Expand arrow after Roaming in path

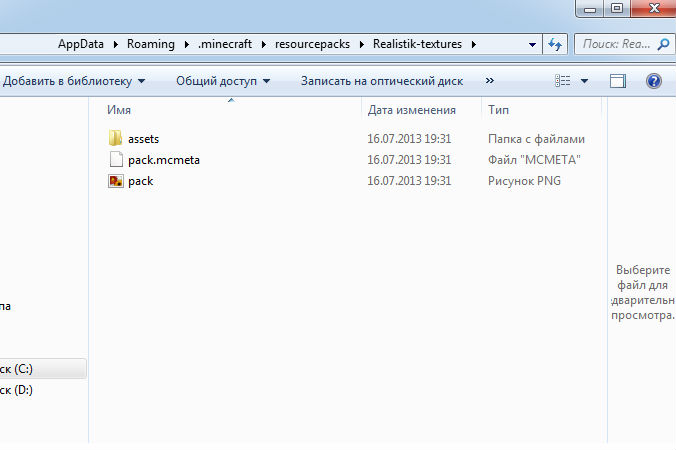pos(186,44)
